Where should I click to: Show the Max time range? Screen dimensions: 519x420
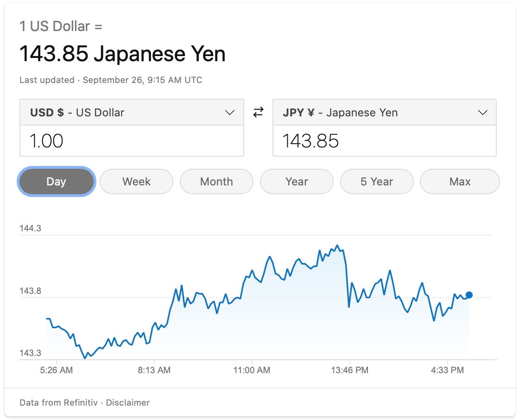(x=460, y=182)
